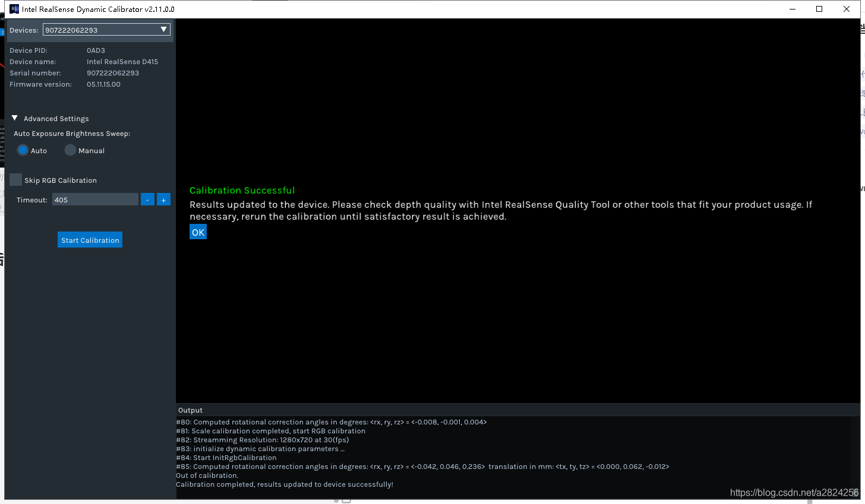This screenshot has height=504, width=865.
Task: Click log line #83 initialize dynamic calibration
Action: (260, 449)
